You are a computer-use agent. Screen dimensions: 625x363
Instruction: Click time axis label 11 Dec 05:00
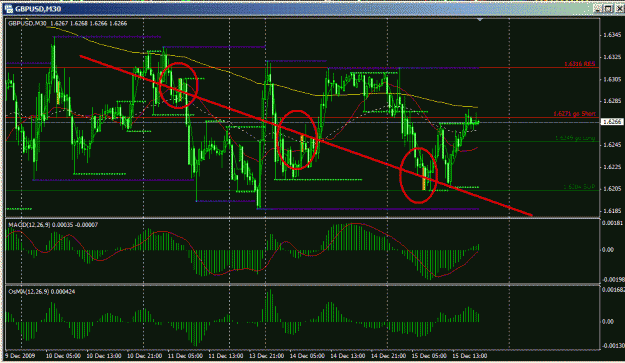185,356
